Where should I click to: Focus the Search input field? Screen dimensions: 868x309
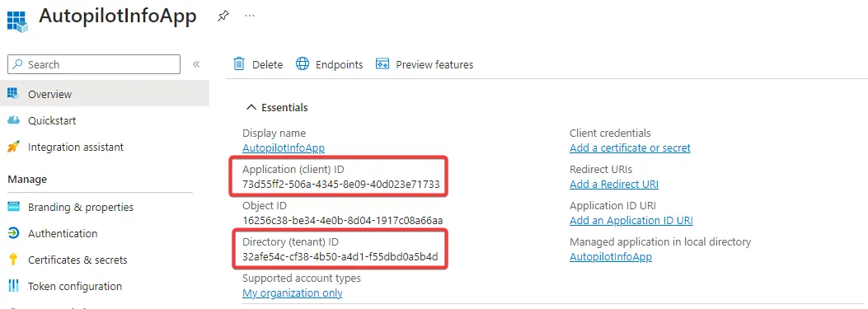(x=93, y=64)
